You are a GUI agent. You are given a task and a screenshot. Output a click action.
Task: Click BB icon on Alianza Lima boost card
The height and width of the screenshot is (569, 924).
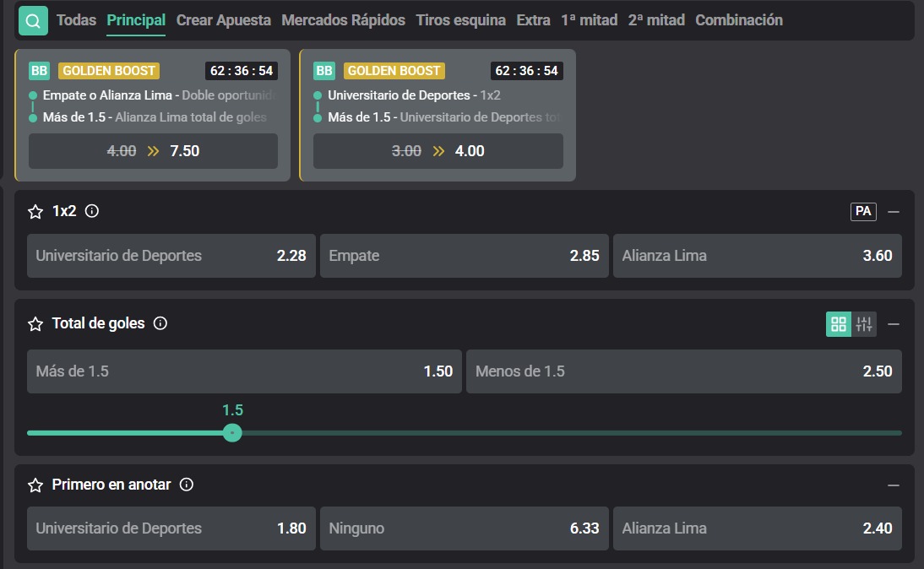pyautogui.click(x=39, y=71)
